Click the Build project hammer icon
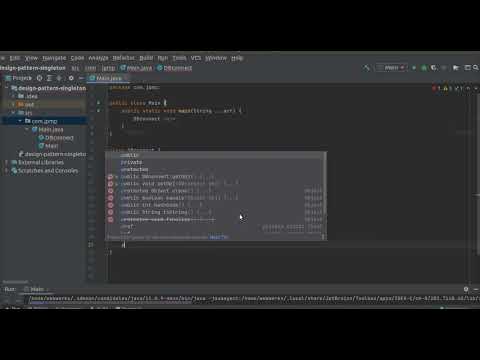The width and height of the screenshot is (480, 360). 366,68
